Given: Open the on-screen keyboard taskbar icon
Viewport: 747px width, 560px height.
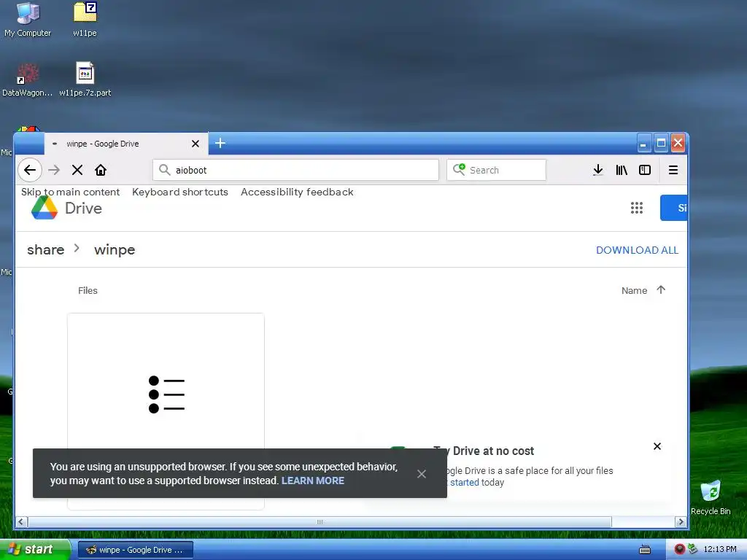Looking at the screenshot, I should click(645, 550).
